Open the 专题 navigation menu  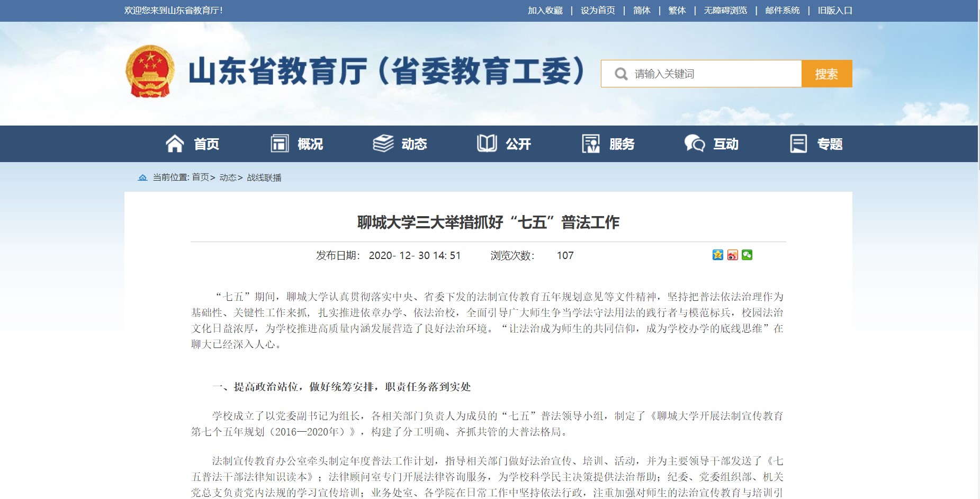(829, 144)
